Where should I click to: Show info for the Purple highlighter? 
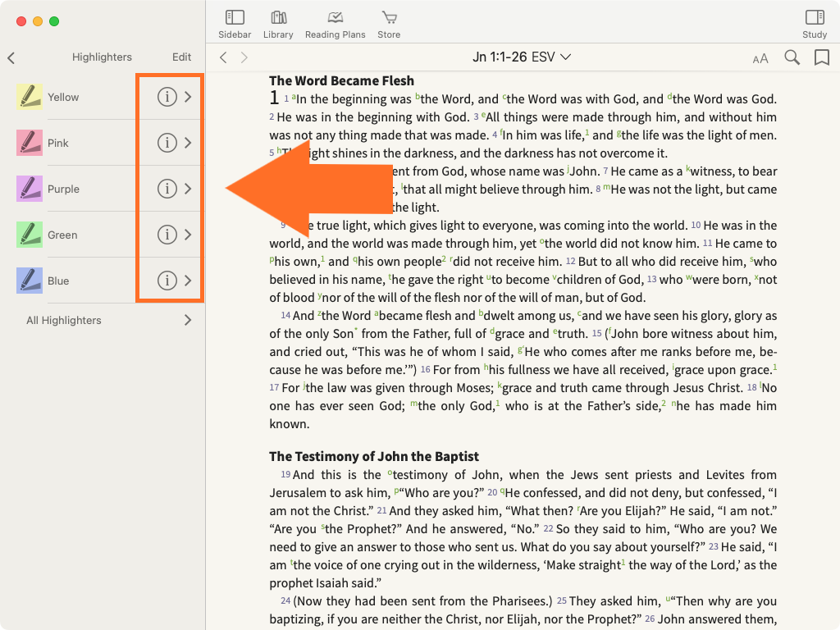167,189
